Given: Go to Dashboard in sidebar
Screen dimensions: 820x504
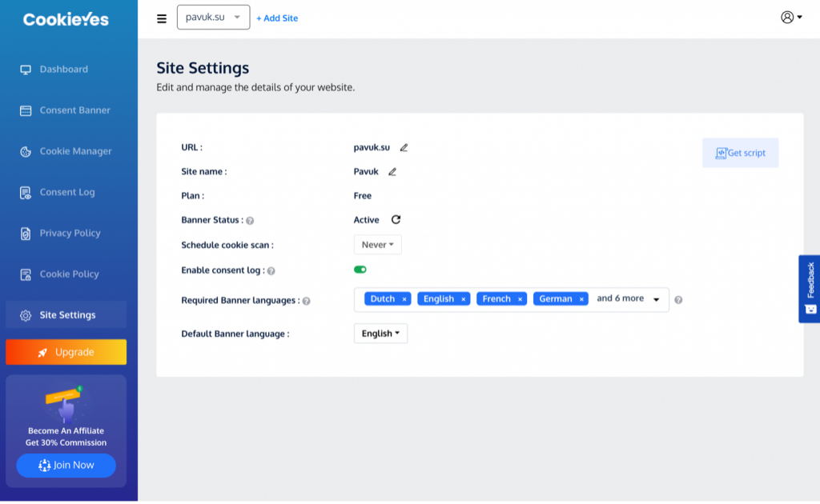Looking at the screenshot, I should [66, 70].
